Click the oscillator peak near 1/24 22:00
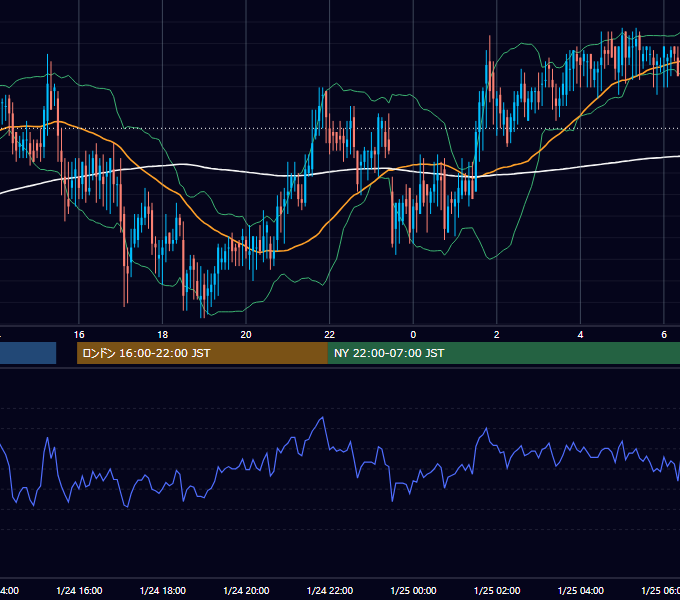The width and height of the screenshot is (680, 600). click(322, 418)
